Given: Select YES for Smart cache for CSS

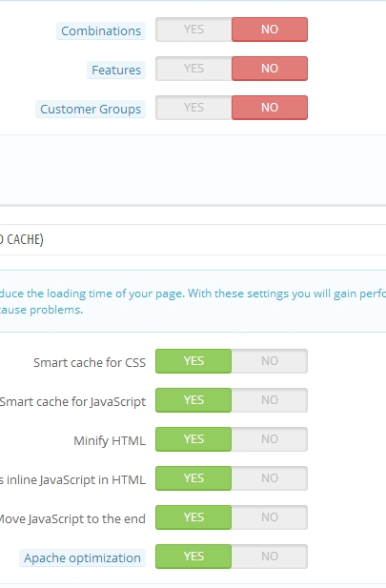Looking at the screenshot, I should 193,361.
